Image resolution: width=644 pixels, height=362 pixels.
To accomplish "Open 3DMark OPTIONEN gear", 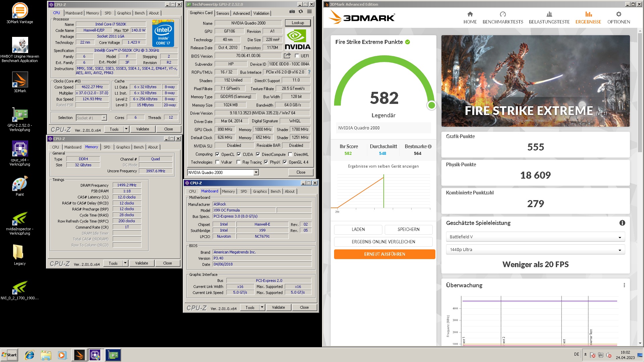I will coord(619,18).
